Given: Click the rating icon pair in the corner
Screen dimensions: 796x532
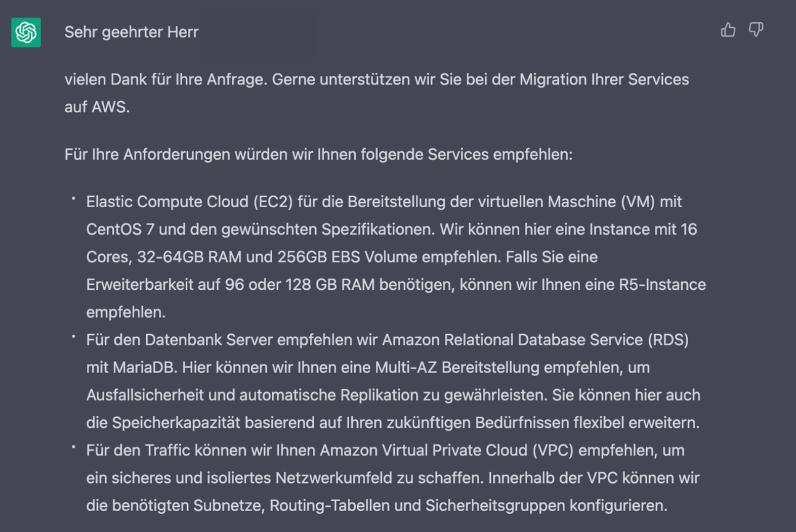Looking at the screenshot, I should coord(741,30).
